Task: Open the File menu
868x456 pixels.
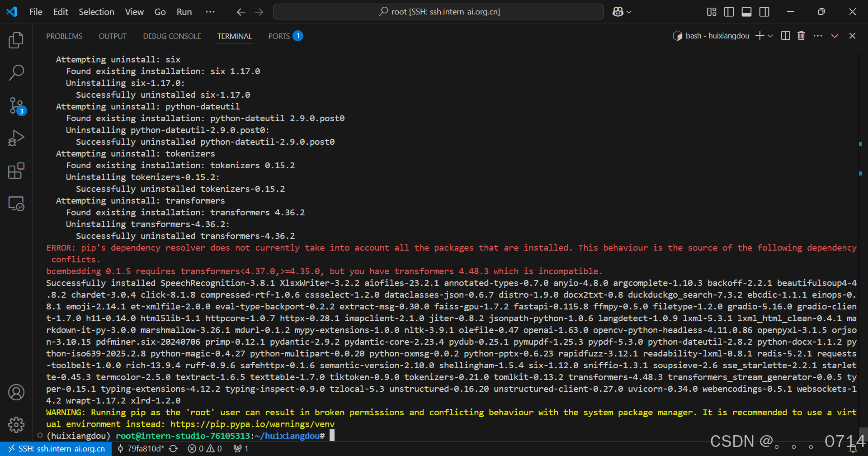Action: (x=36, y=12)
